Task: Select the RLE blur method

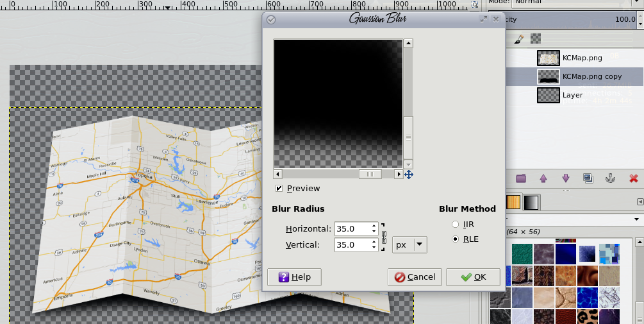Action: pos(456,239)
